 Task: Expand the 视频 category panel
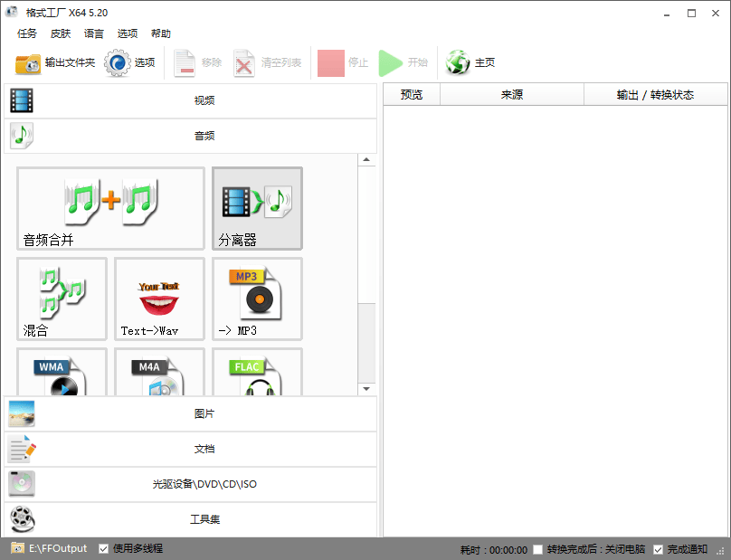[x=191, y=100]
